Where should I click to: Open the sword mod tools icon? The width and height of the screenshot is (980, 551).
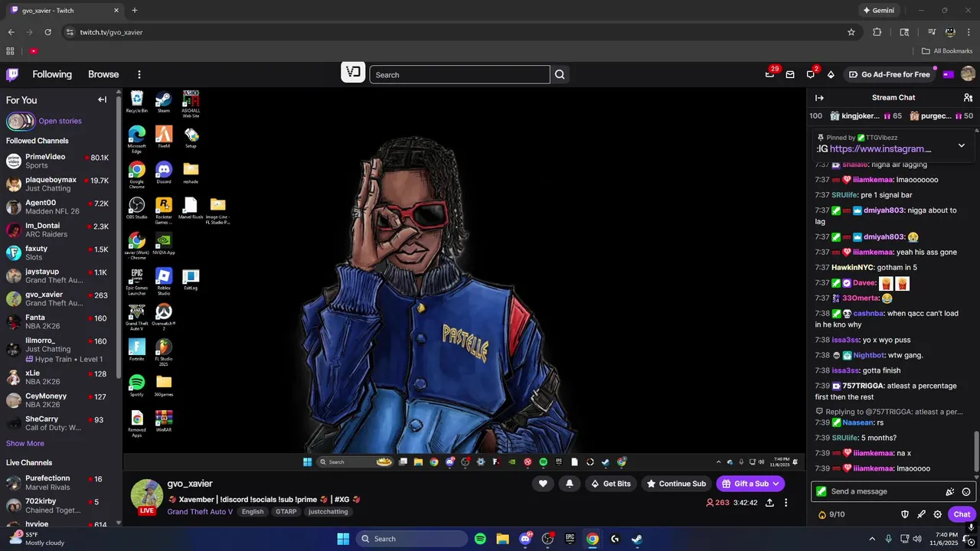click(x=921, y=514)
